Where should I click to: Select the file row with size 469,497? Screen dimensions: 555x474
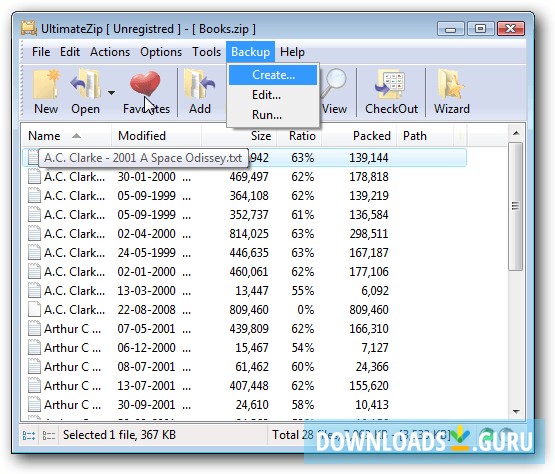coord(244,177)
